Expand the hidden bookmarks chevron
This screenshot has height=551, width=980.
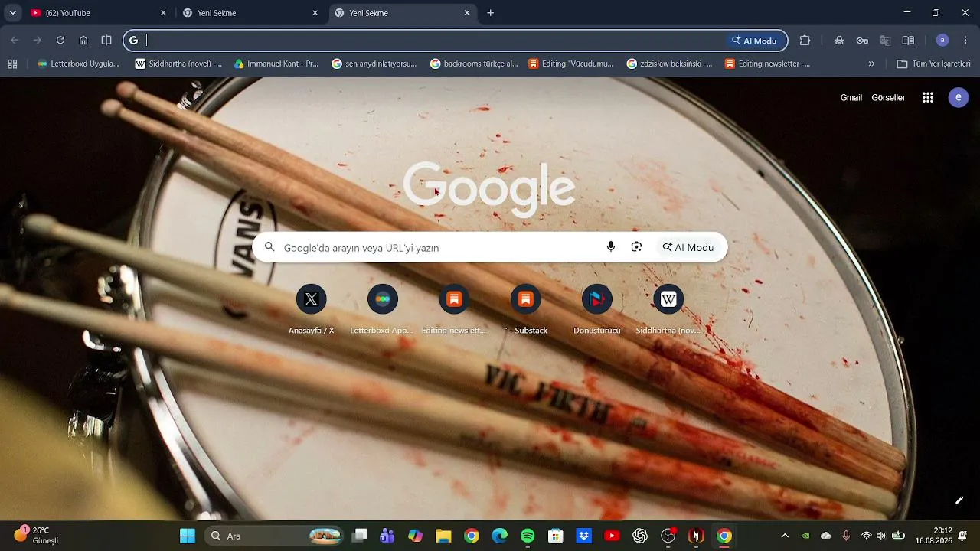click(x=871, y=64)
